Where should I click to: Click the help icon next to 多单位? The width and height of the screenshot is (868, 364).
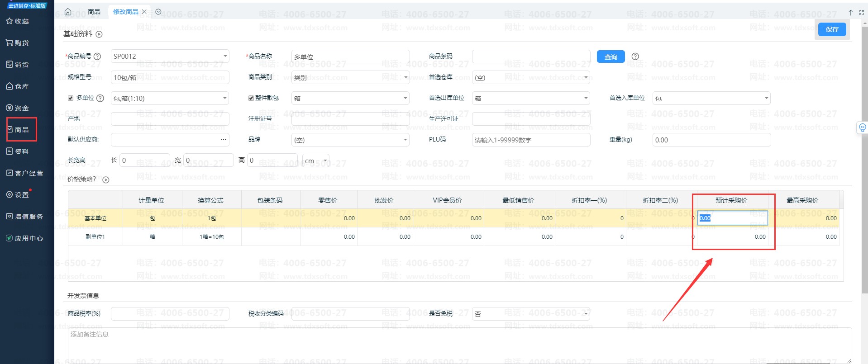point(100,98)
